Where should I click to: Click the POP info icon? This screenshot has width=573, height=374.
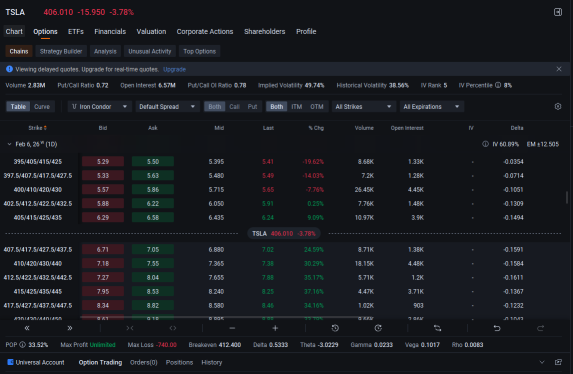click(22, 345)
